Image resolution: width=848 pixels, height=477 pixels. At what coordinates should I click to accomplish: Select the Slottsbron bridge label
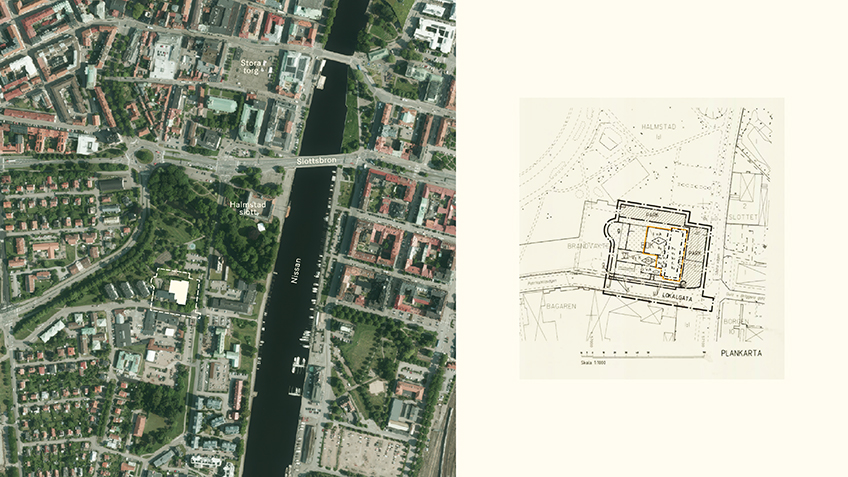[x=319, y=160]
